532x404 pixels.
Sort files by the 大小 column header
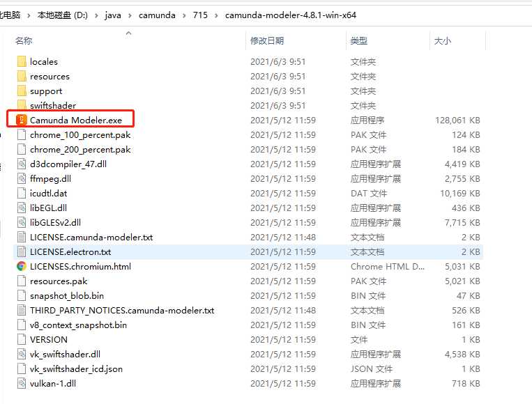[x=443, y=40]
